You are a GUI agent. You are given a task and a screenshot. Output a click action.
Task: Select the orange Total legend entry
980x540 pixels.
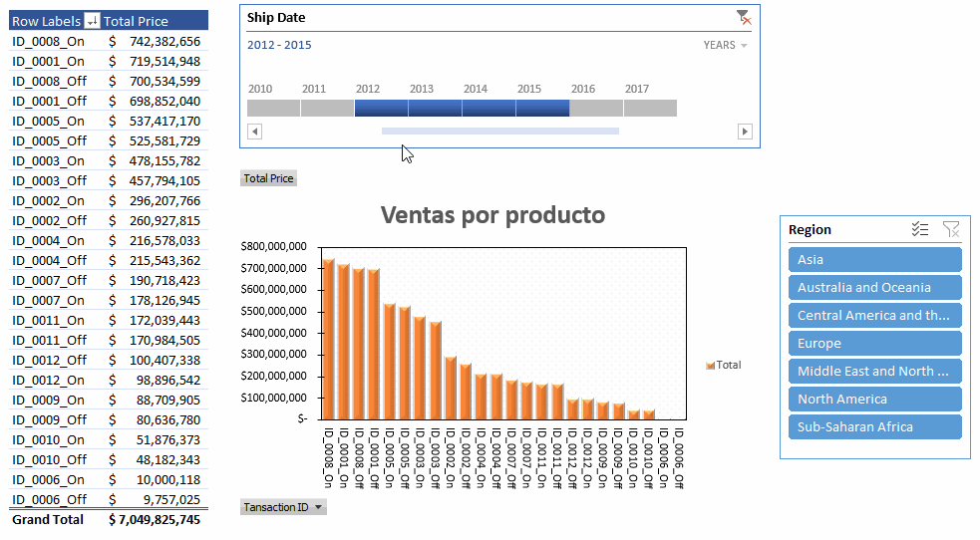pyautogui.click(x=724, y=365)
